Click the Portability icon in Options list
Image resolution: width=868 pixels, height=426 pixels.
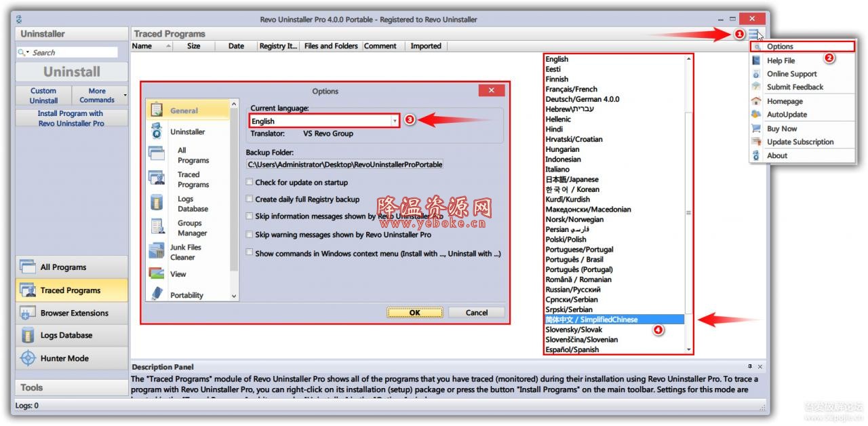pyautogui.click(x=157, y=294)
